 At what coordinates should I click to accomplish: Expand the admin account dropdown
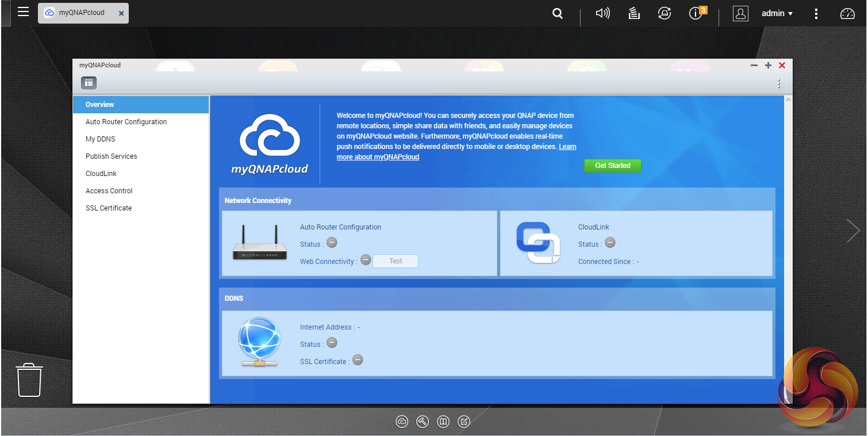click(x=777, y=13)
